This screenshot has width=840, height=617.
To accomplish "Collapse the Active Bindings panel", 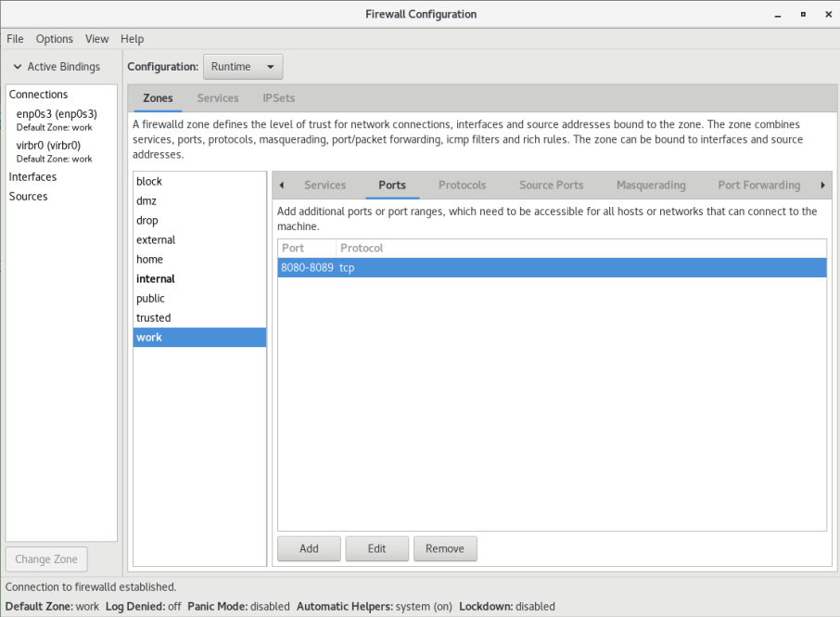I will coord(18,67).
